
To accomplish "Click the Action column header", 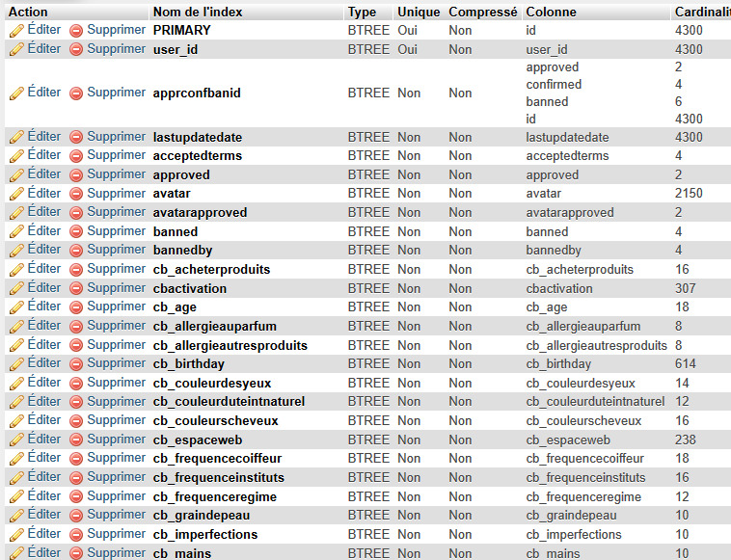I will (28, 13).
